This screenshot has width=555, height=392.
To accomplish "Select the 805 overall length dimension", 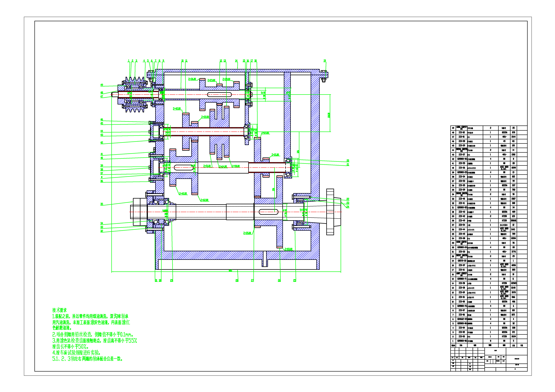I will pos(230,271).
